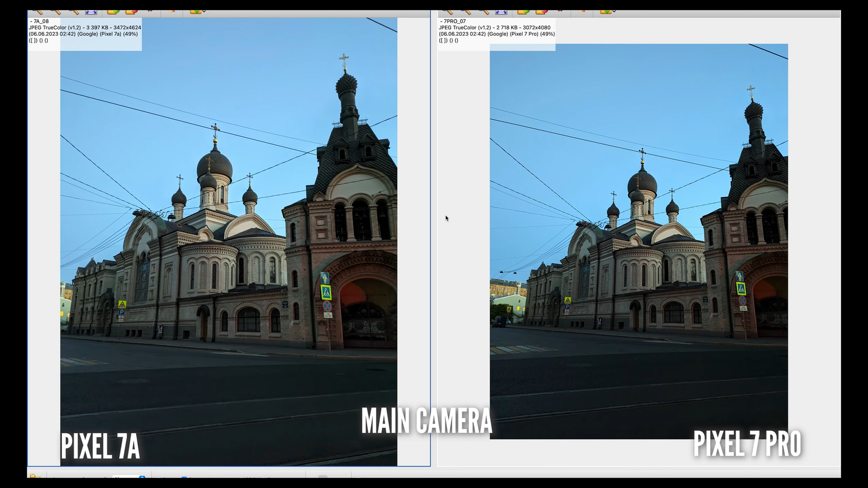Click the 7PRO_07 file info overlay text
The height and width of the screenshot is (488, 868).
pos(496,31)
